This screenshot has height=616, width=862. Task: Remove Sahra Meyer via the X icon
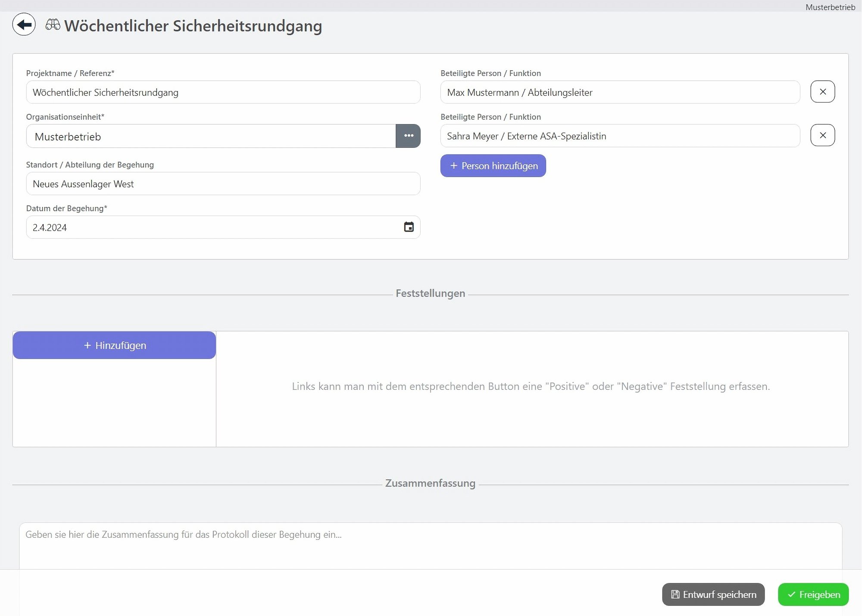[823, 135]
